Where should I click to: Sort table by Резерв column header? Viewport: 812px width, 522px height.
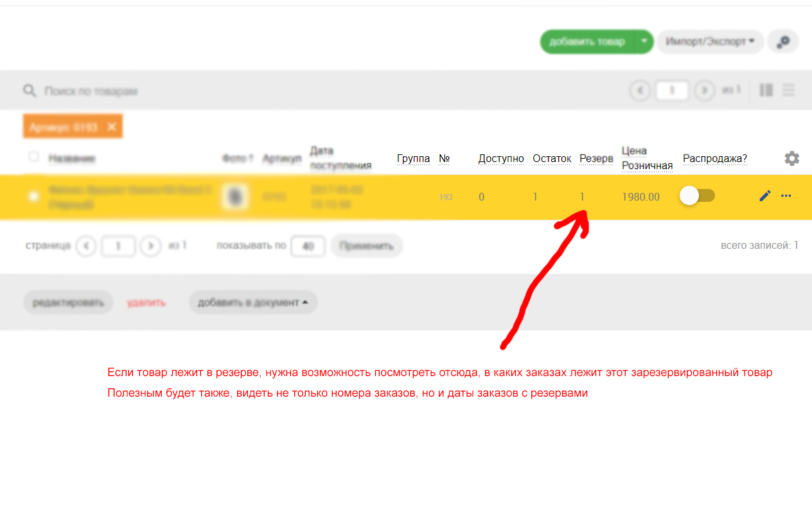pos(596,159)
